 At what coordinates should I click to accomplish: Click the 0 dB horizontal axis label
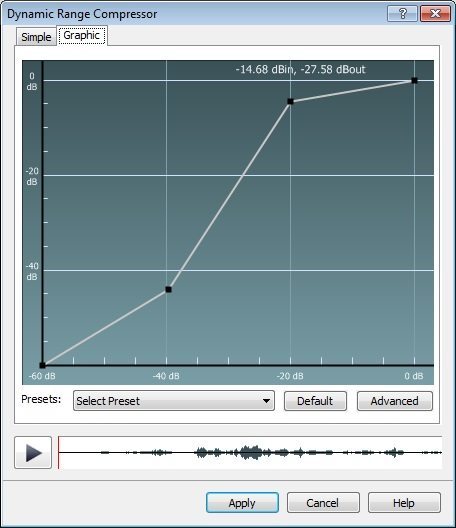pos(414,376)
